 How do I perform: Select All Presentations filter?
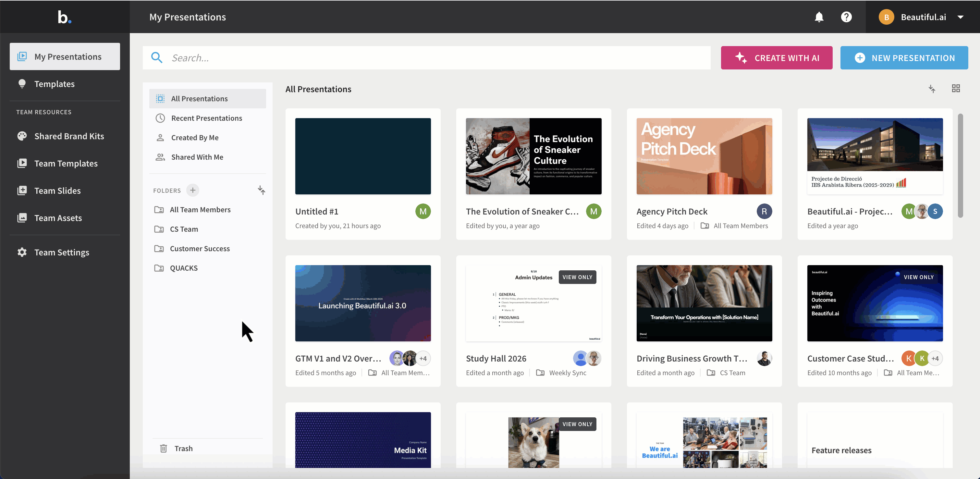207,99
